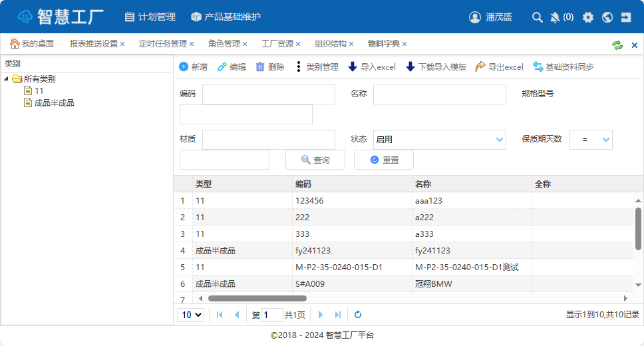Click 新增 to add a material
Screen dimensions: 644x346
pyautogui.click(x=194, y=67)
